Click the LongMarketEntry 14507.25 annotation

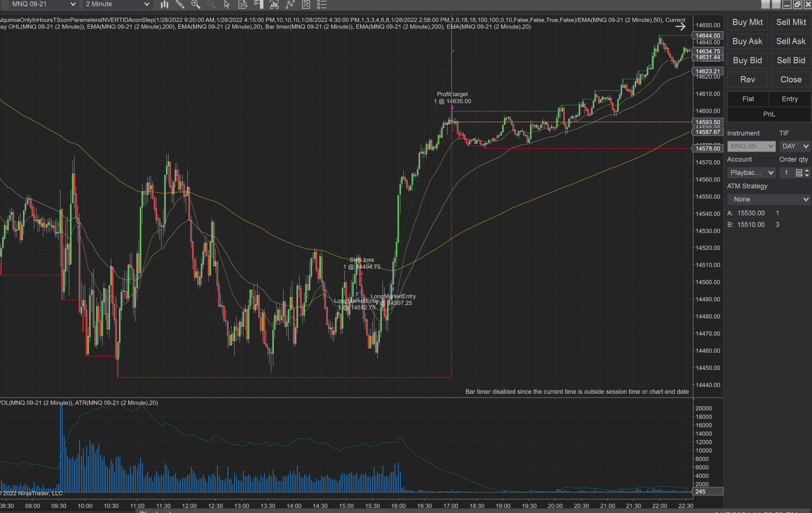393,300
